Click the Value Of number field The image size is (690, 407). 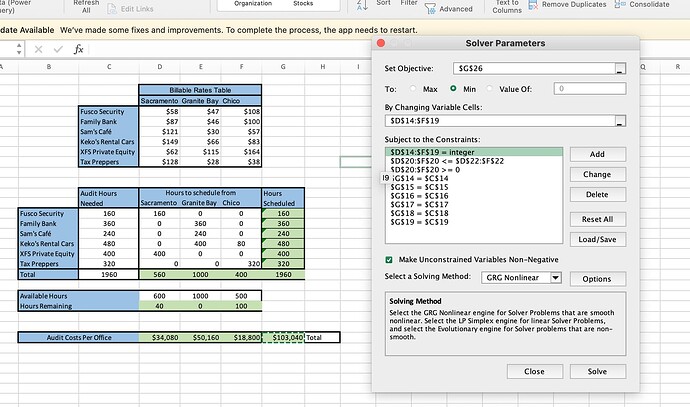(590, 88)
